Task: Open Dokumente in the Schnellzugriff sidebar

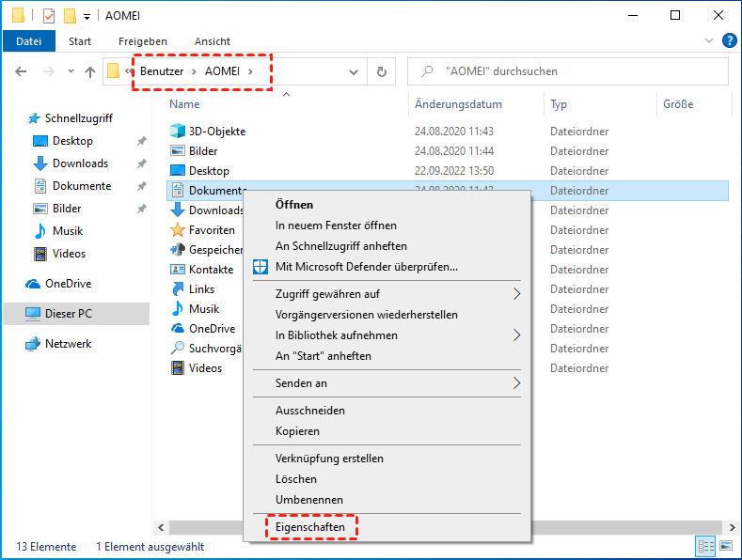Action: [x=71, y=186]
